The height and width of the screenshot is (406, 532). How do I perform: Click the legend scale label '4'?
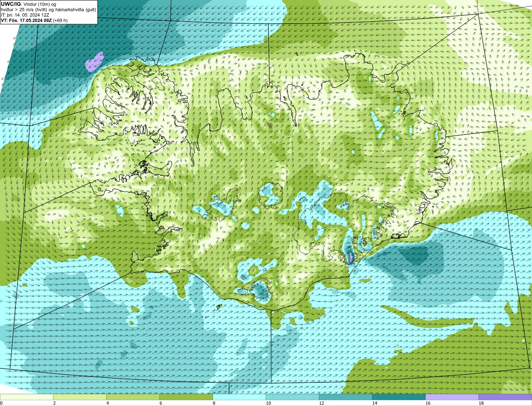pyautogui.click(x=108, y=403)
